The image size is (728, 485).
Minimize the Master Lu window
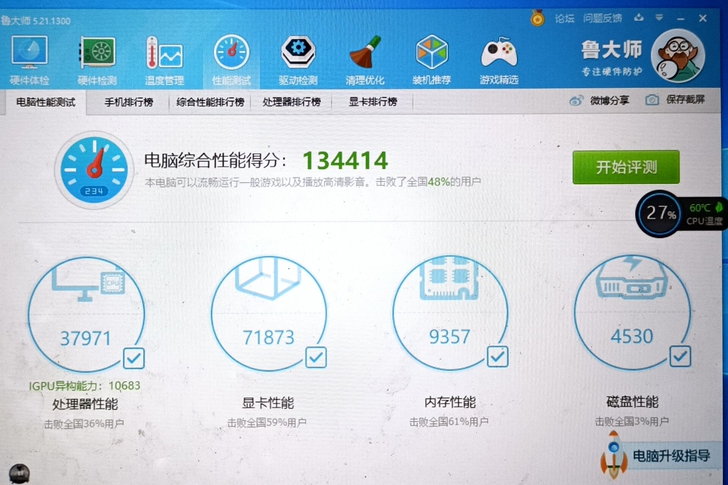point(681,19)
